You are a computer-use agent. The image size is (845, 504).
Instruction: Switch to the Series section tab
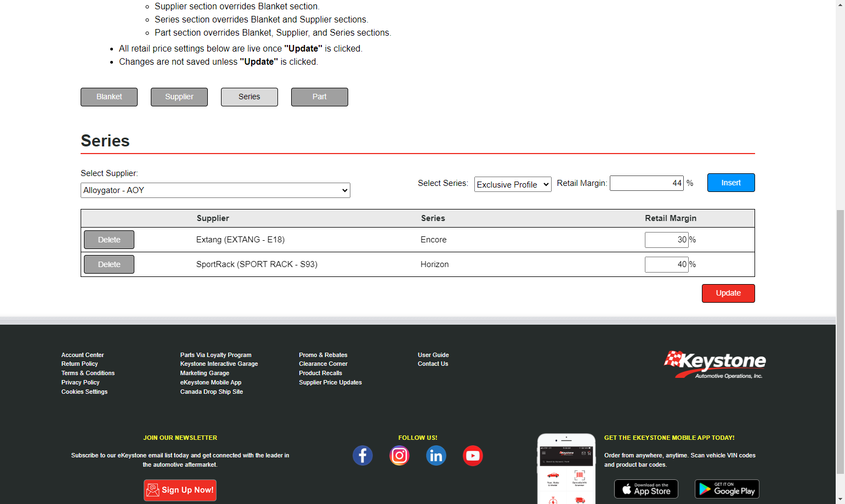click(249, 97)
